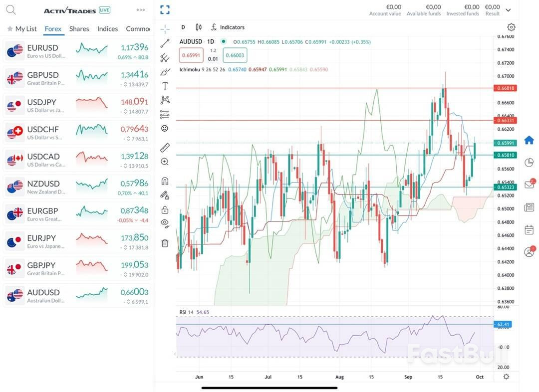Select the text annotation tool
This screenshot has width=539, height=392.
pos(165,85)
